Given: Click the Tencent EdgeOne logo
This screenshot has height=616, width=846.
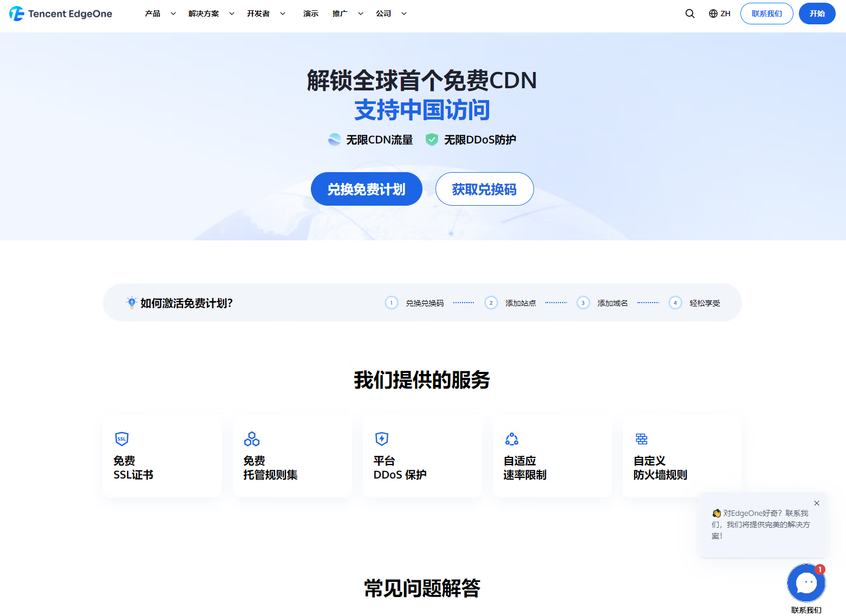Looking at the screenshot, I should [x=61, y=14].
